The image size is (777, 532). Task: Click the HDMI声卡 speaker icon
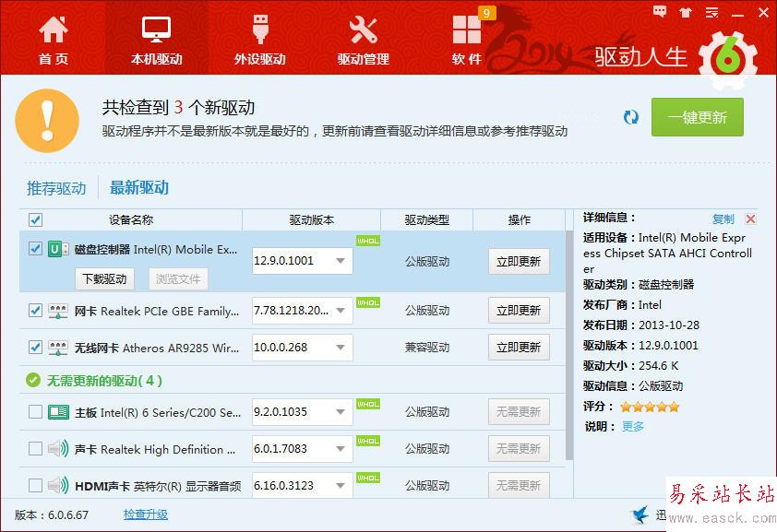coord(58,486)
